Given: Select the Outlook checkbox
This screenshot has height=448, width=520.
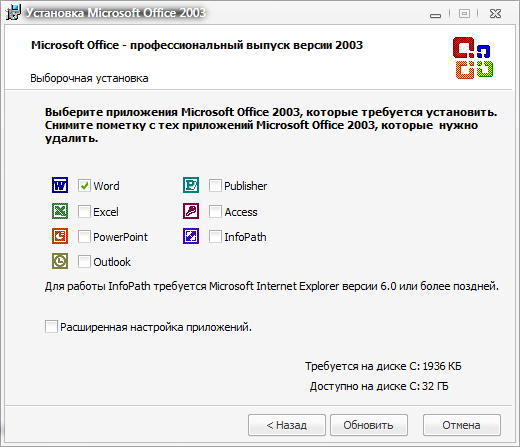Looking at the screenshot, I should 84,261.
